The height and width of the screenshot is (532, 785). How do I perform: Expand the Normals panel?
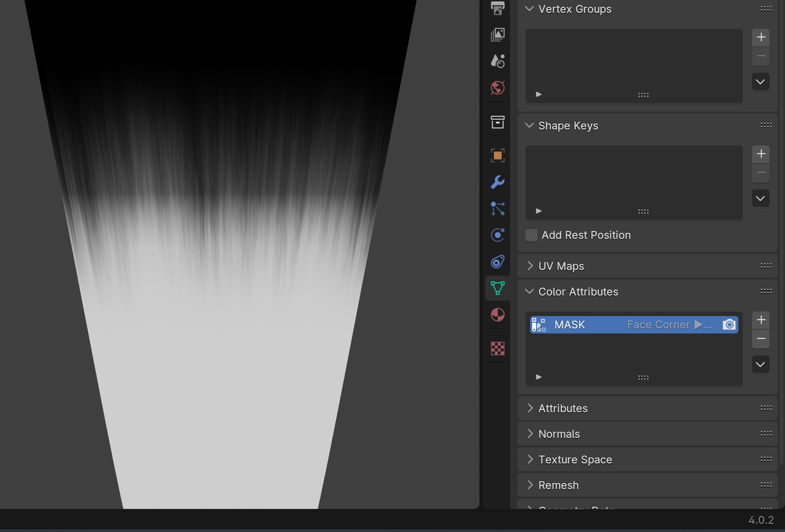pyautogui.click(x=559, y=434)
